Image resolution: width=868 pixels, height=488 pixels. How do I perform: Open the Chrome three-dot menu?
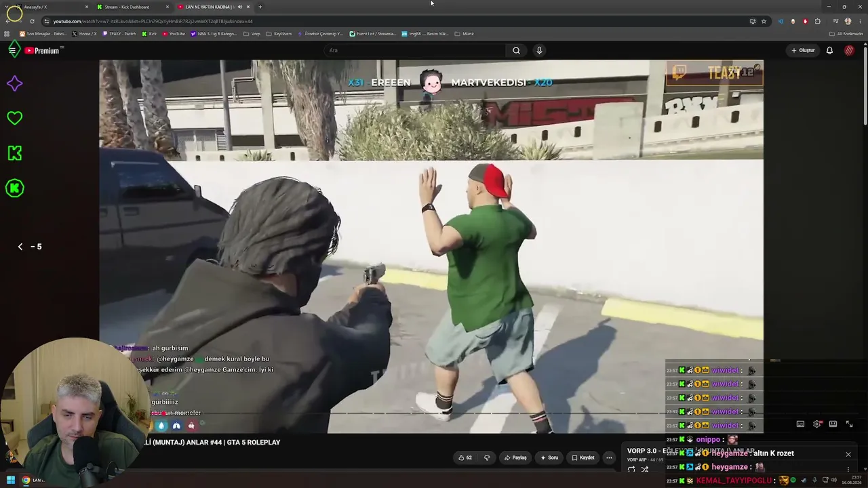(859, 21)
